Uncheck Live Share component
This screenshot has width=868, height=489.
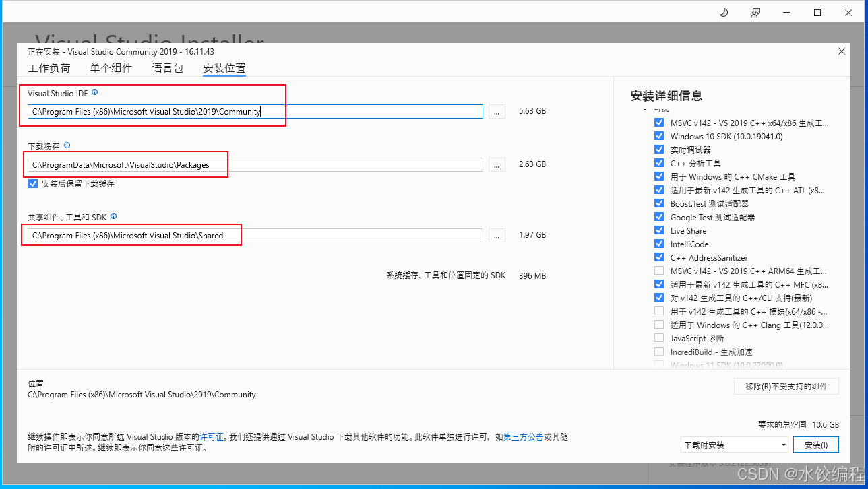click(658, 230)
